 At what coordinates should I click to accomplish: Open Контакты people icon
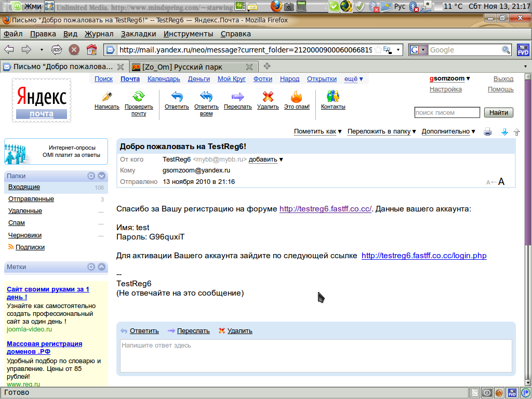333,96
